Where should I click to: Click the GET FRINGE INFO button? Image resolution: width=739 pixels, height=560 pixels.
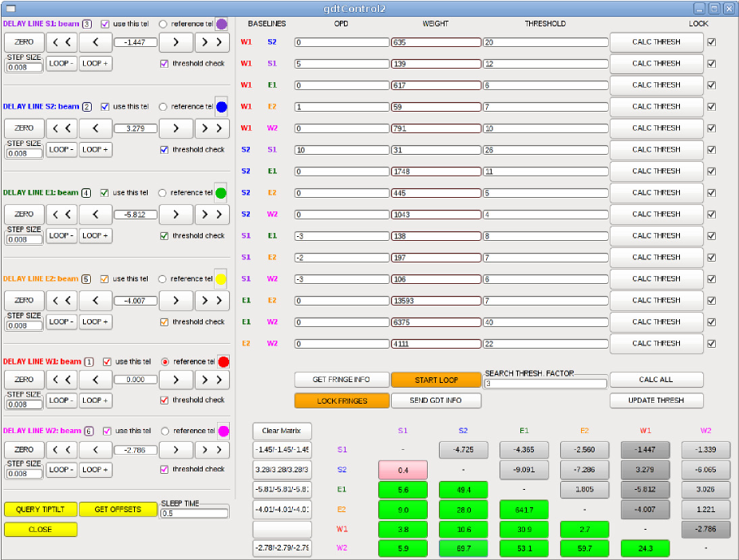point(342,380)
